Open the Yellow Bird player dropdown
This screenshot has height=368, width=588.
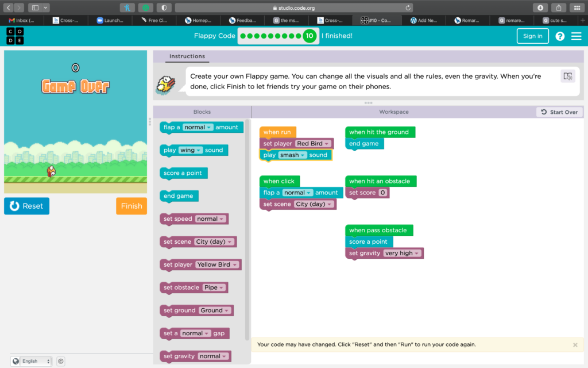pyautogui.click(x=217, y=264)
